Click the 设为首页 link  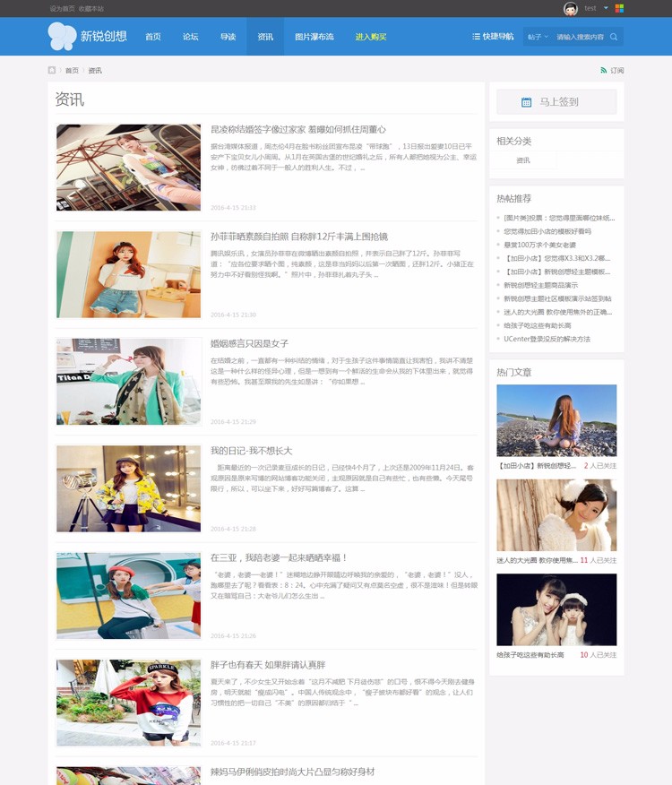click(63, 8)
